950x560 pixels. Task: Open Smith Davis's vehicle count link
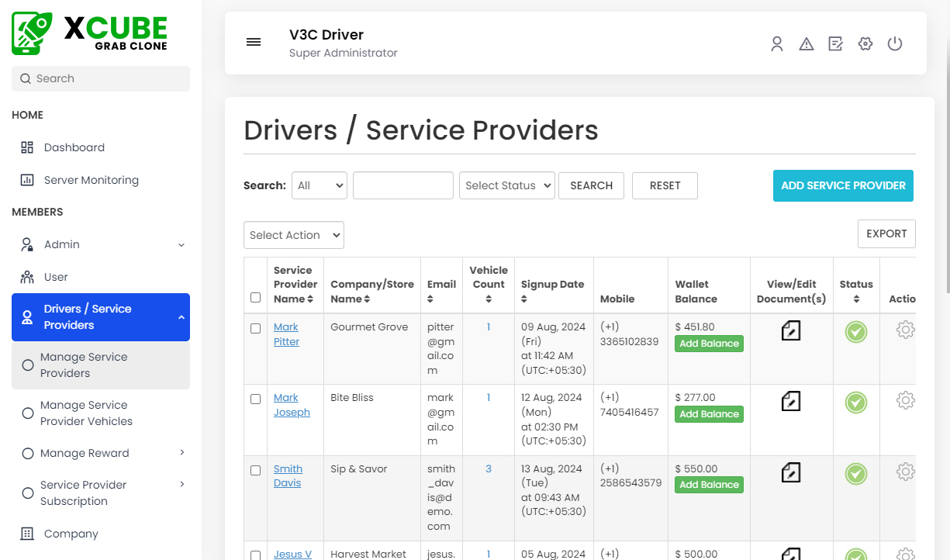[x=488, y=468]
